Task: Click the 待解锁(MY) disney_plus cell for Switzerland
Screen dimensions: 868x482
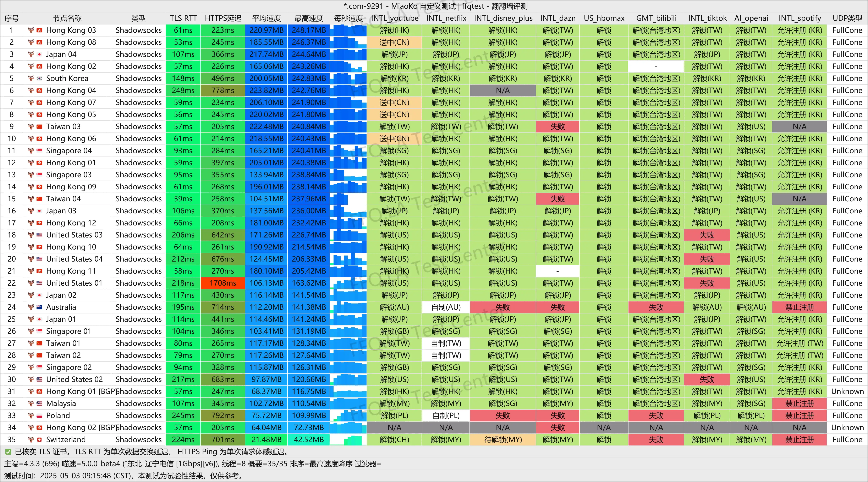Action: point(503,439)
